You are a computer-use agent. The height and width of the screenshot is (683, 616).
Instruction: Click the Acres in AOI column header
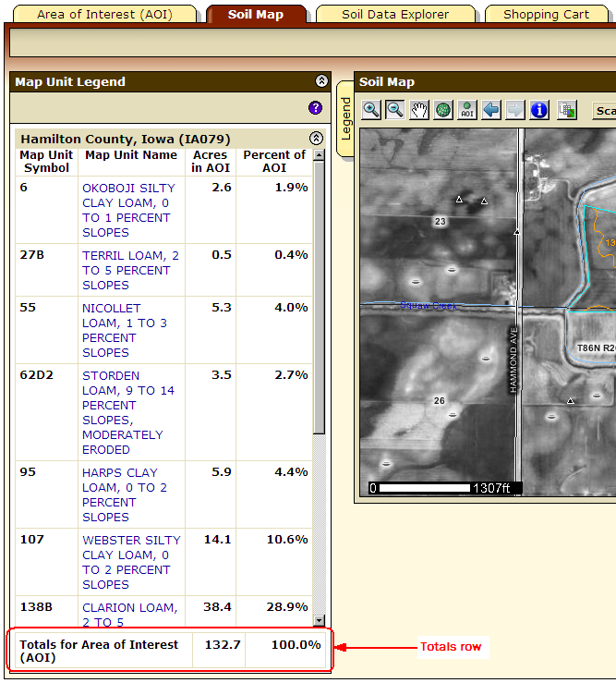[x=211, y=161]
